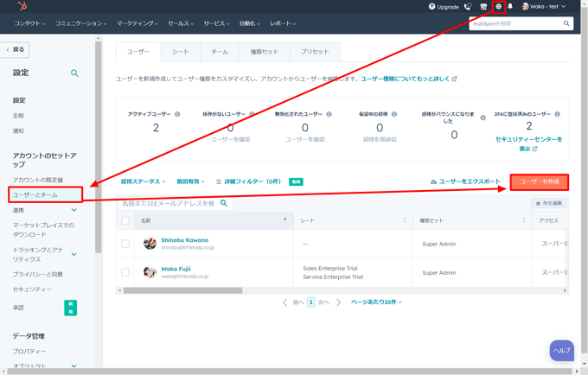Open the 招待ステータス filter dropdown
The height and width of the screenshot is (375, 588).
(143, 182)
